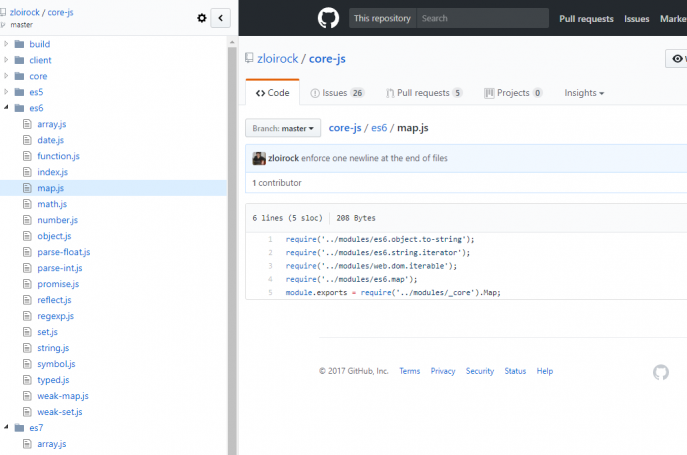
Task: Open function.js in the tree
Action: [58, 156]
